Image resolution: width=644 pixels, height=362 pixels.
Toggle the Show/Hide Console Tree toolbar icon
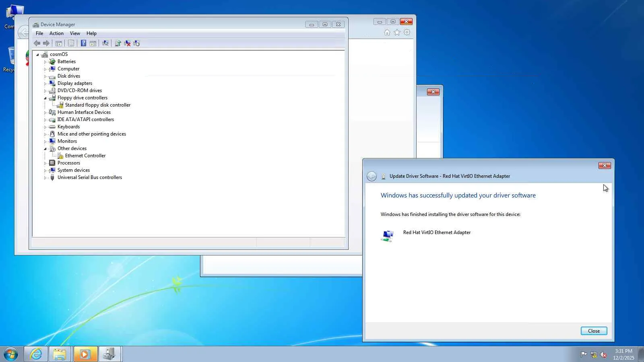(59, 43)
